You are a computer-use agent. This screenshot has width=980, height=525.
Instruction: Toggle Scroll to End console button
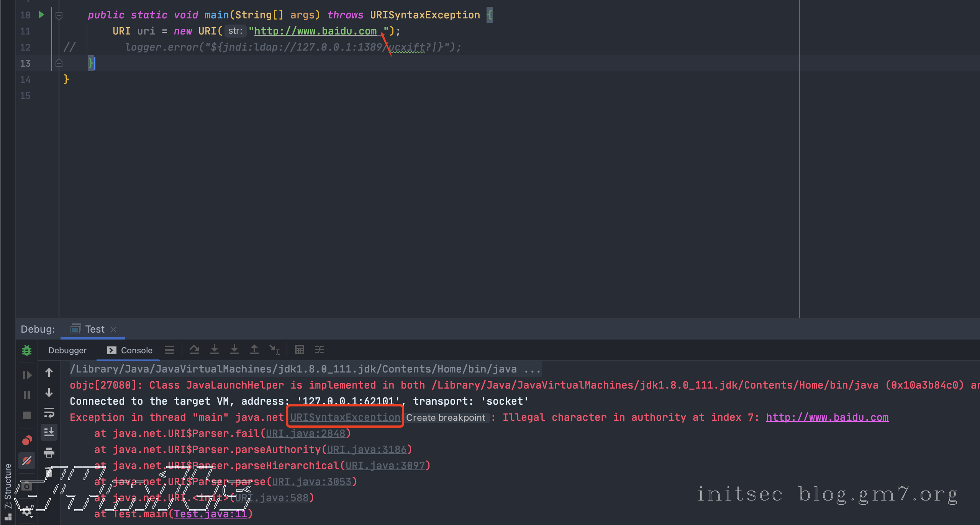tap(49, 432)
